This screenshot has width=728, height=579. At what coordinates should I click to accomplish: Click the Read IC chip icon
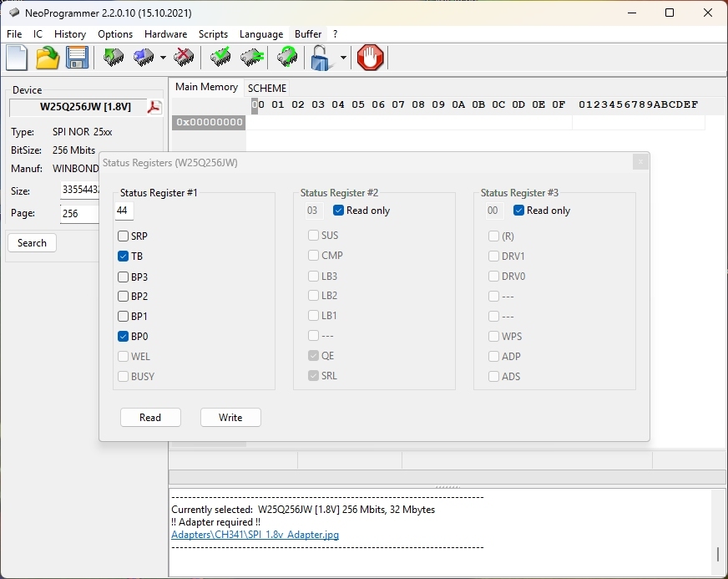(114, 58)
